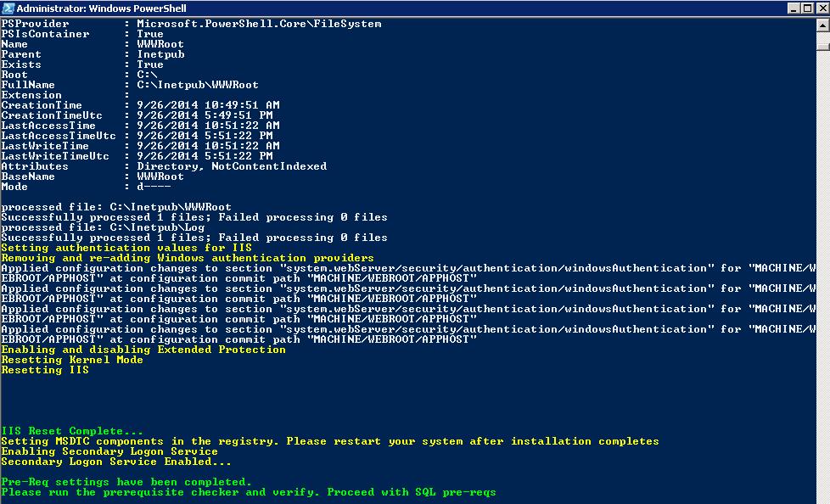This screenshot has width=830, height=504.
Task: Click the scrollbar up arrow
Action: (x=823, y=25)
